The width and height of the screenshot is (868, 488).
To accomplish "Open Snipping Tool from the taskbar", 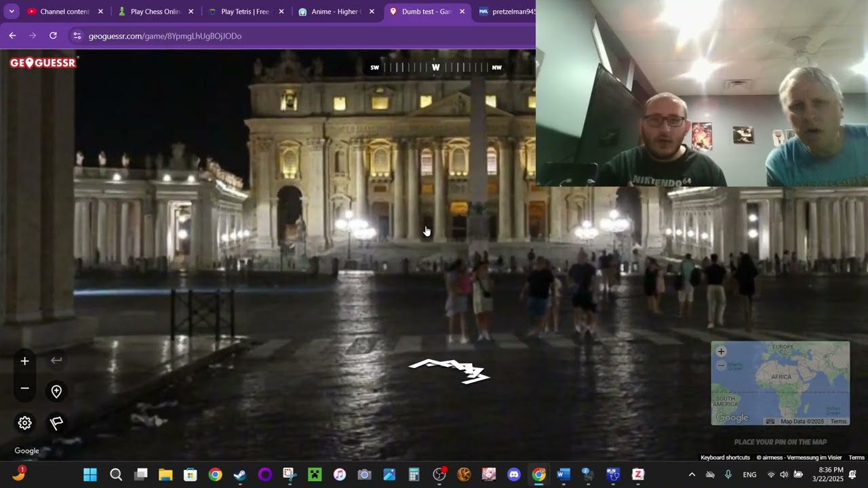I will pos(290,474).
